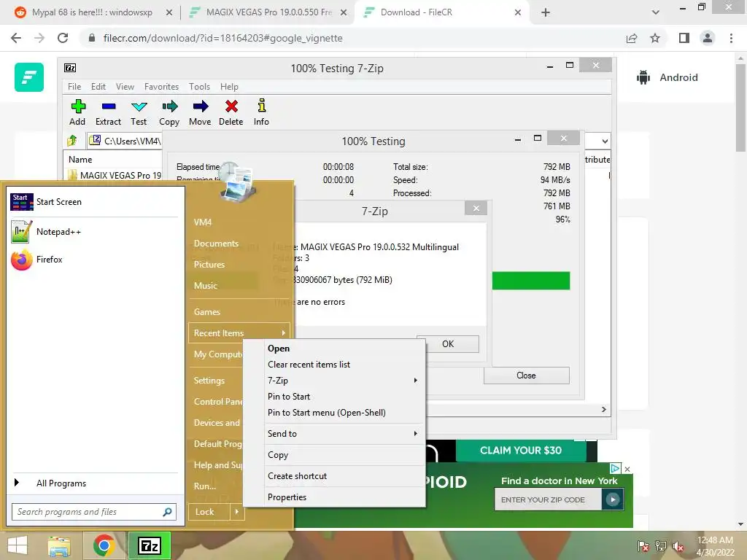Bookmark this page with the star

click(655, 38)
